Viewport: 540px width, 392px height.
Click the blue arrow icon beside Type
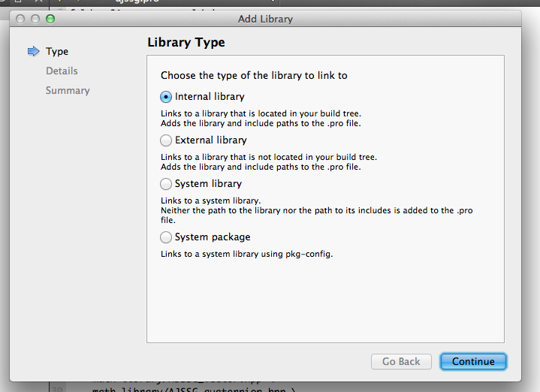(x=33, y=51)
